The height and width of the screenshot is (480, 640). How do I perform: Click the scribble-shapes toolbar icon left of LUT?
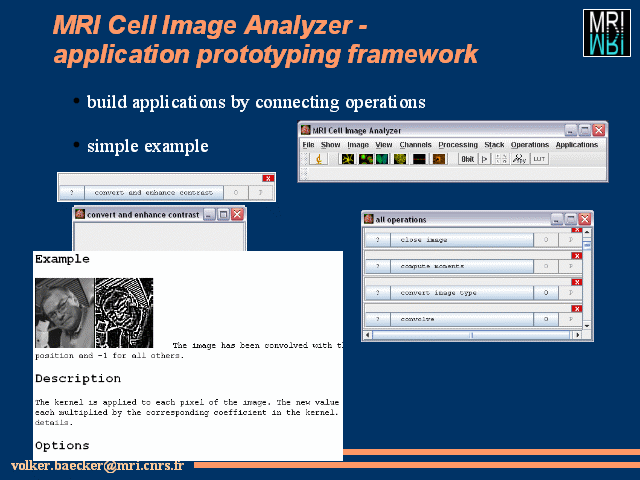[x=519, y=159]
